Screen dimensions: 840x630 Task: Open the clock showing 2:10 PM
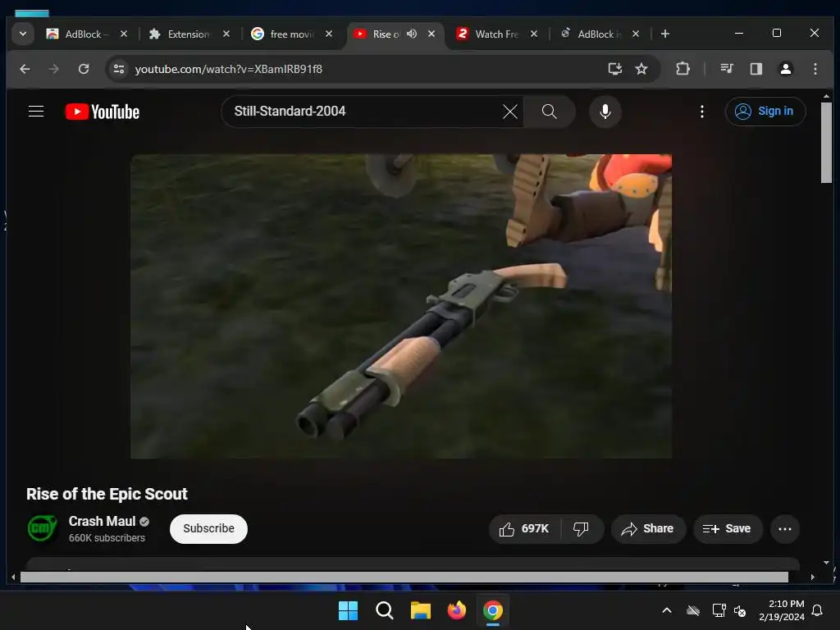(782, 610)
